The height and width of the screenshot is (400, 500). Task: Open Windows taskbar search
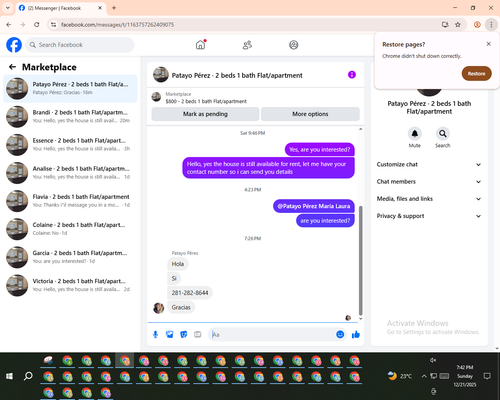tap(28, 376)
